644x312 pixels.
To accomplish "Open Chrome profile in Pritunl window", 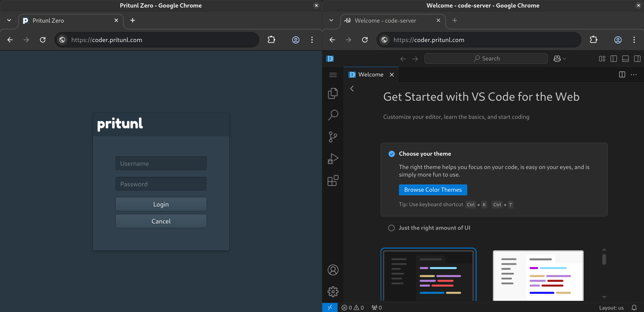I will point(296,40).
